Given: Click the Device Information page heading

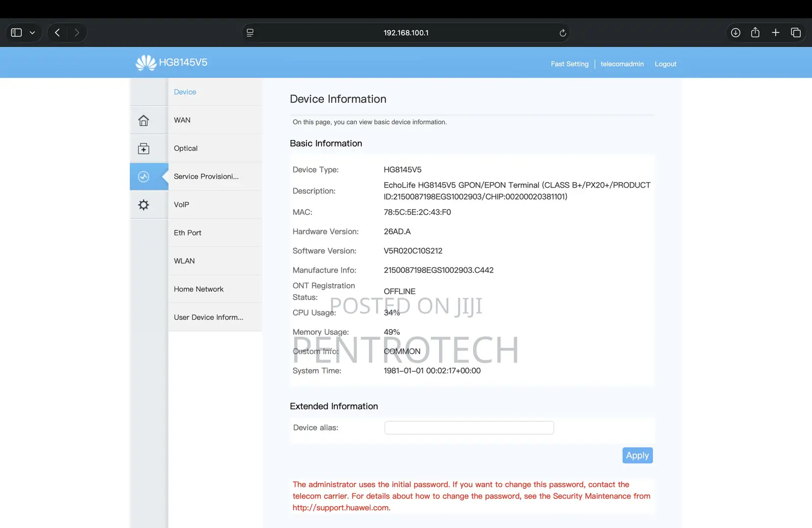Looking at the screenshot, I should click(338, 99).
